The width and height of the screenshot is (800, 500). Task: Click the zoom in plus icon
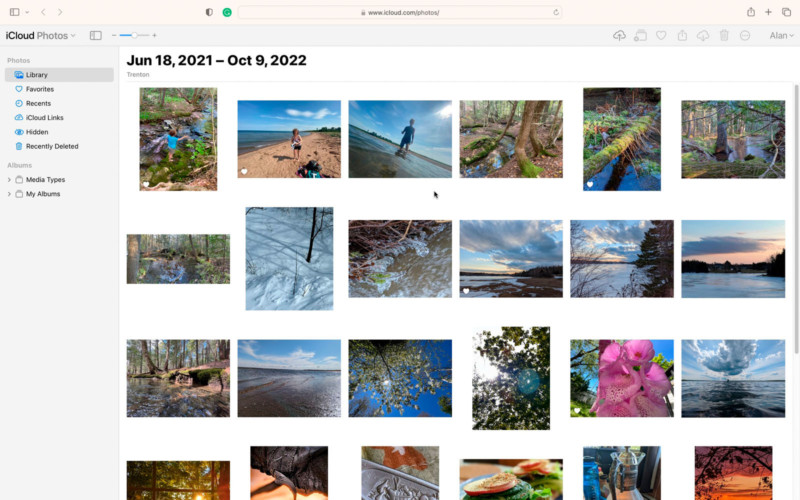tap(154, 35)
